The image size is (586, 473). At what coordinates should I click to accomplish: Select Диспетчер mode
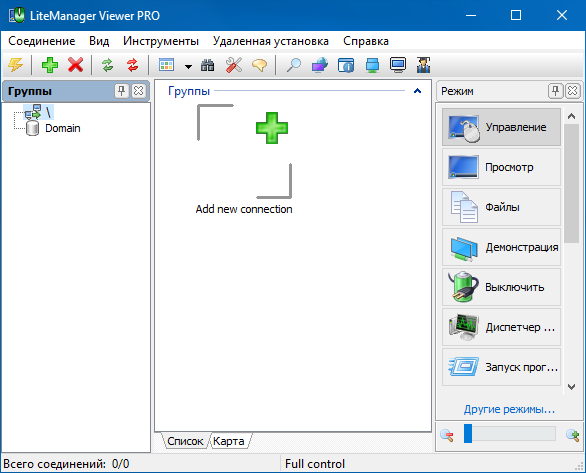(x=501, y=327)
